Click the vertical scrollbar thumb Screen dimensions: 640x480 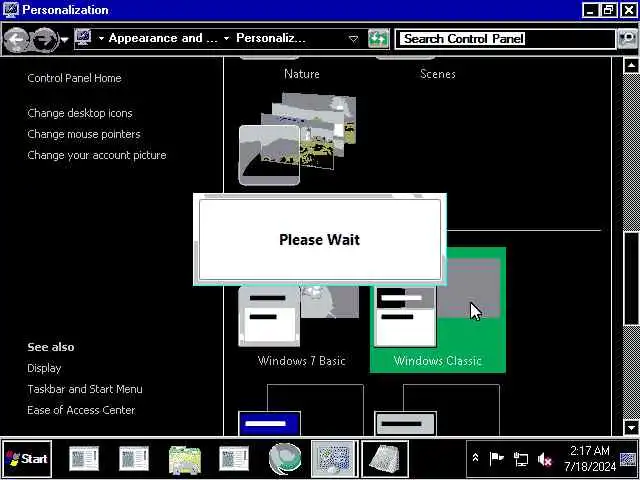[x=631, y=279]
